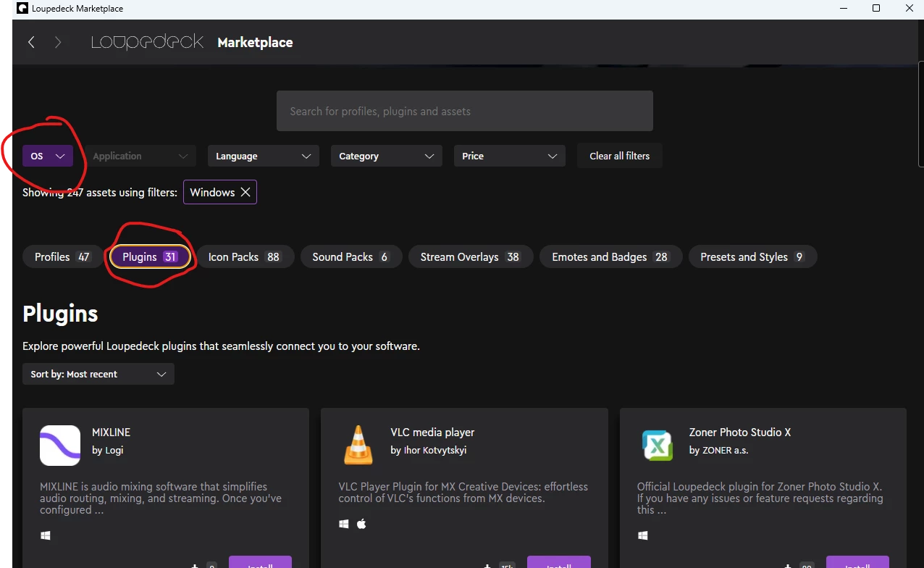Open the Sort by: Most recent dropdown
Viewport: 924px width, 568px height.
(98, 374)
